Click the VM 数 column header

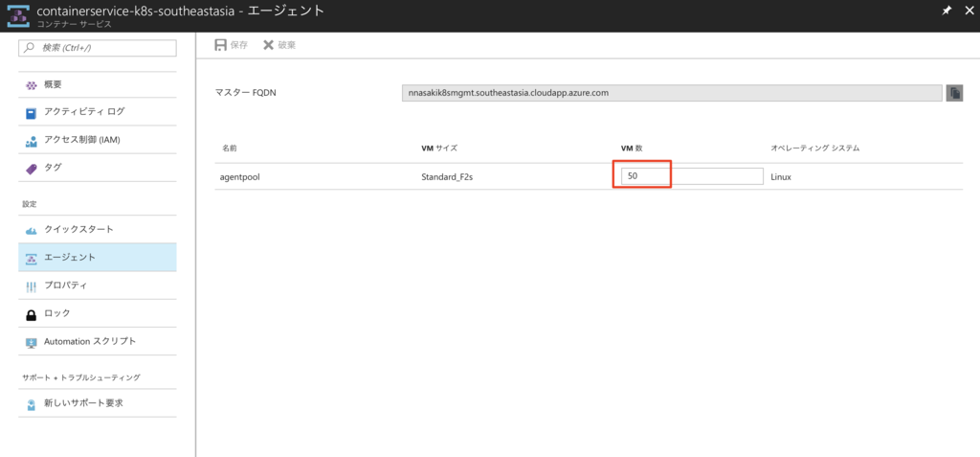pyautogui.click(x=632, y=149)
